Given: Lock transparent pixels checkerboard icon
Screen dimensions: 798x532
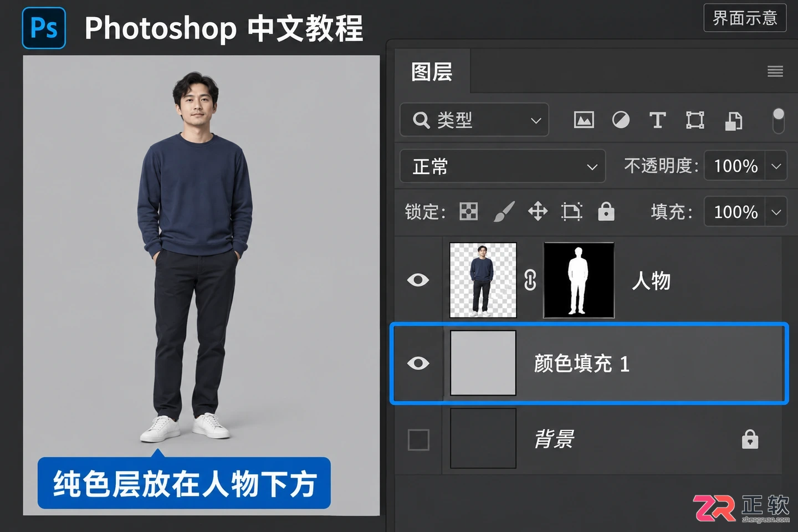Looking at the screenshot, I should [469, 211].
